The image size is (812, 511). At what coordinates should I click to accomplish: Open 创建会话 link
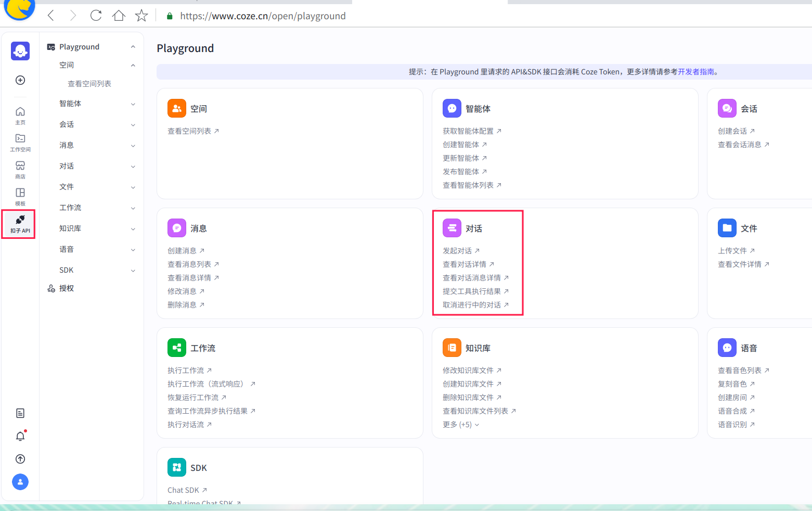pyautogui.click(x=736, y=131)
